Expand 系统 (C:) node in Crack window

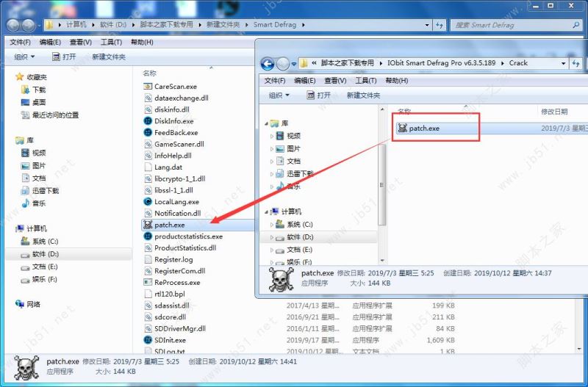271,225
